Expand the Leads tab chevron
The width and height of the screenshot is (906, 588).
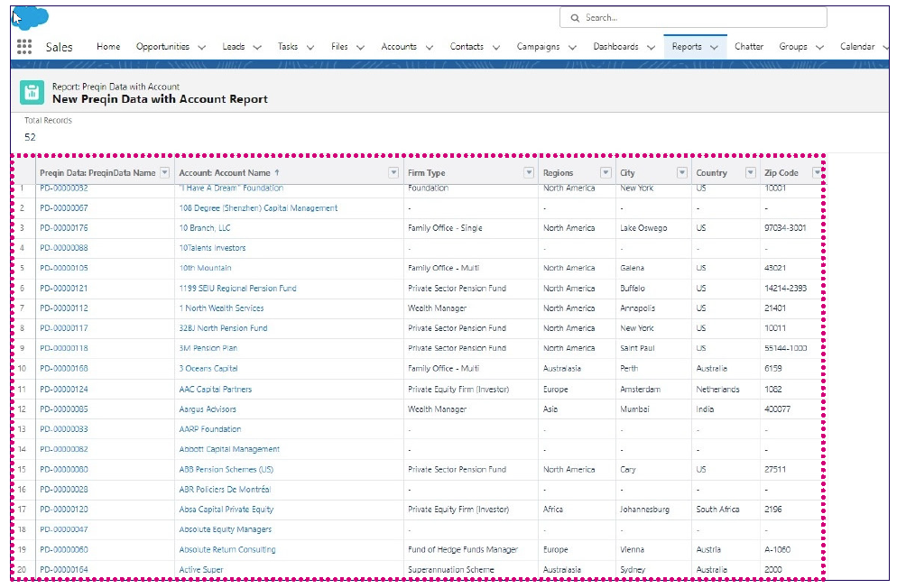click(x=257, y=48)
